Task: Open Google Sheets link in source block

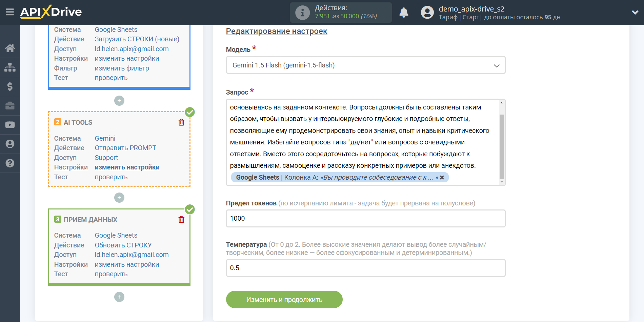Action: coord(116,29)
